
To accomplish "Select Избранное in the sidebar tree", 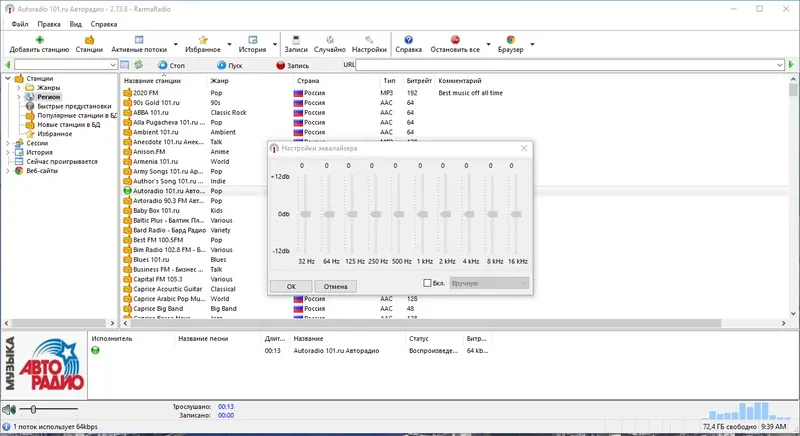I will pyautogui.click(x=55, y=134).
